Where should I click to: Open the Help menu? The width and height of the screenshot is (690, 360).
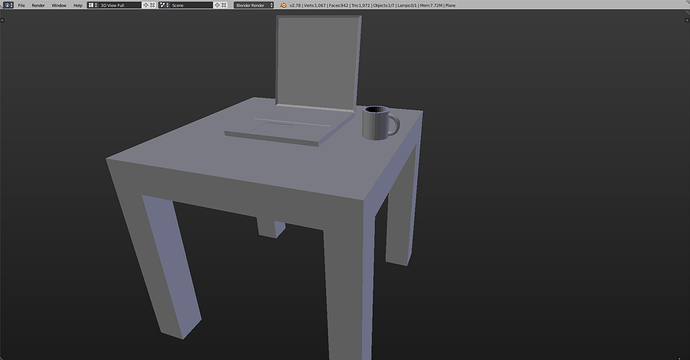78,5
